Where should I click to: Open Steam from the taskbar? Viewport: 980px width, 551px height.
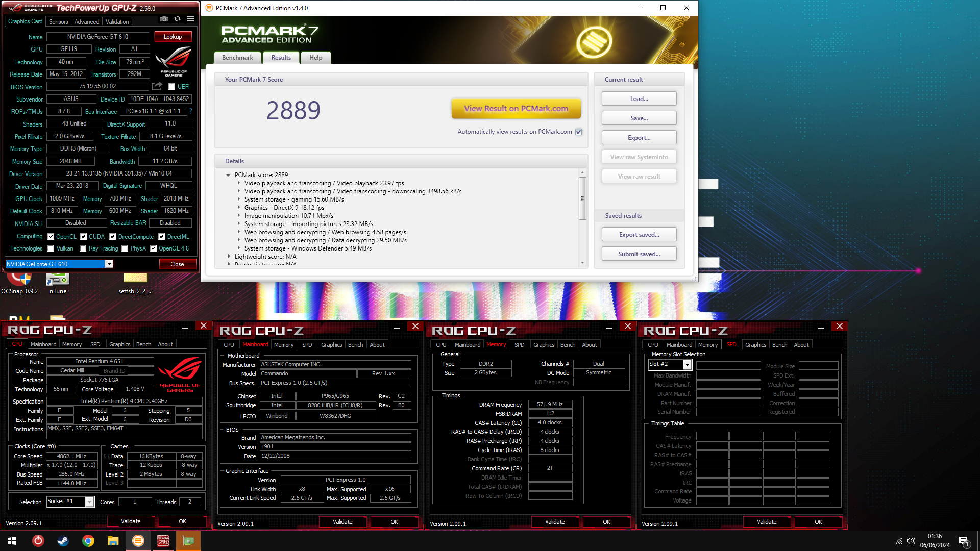[x=63, y=541]
